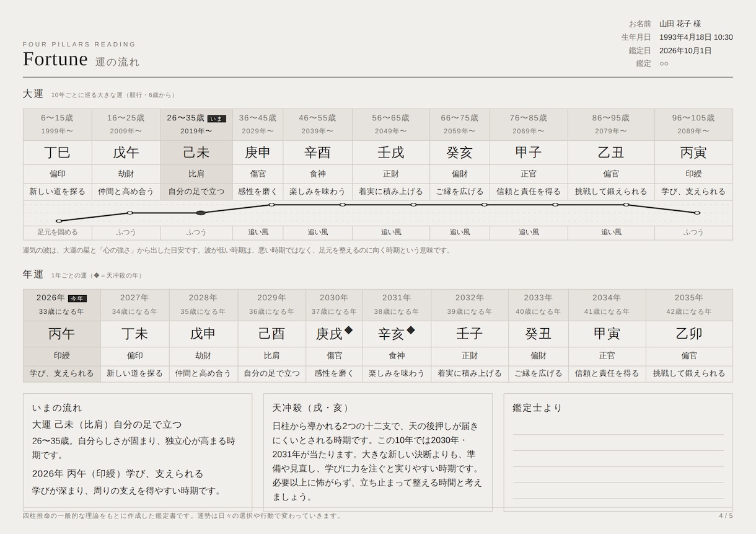Select the 2030年 year column header
756x534 pixels.
point(334,305)
